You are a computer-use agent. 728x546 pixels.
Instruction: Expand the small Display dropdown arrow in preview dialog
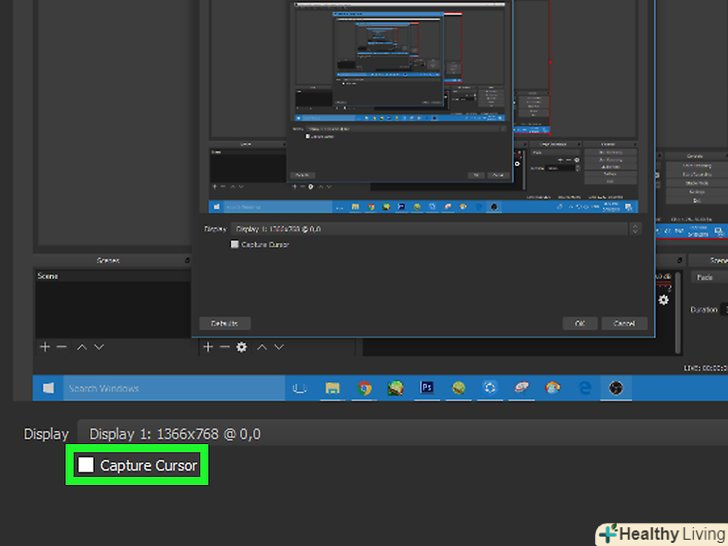click(634, 229)
